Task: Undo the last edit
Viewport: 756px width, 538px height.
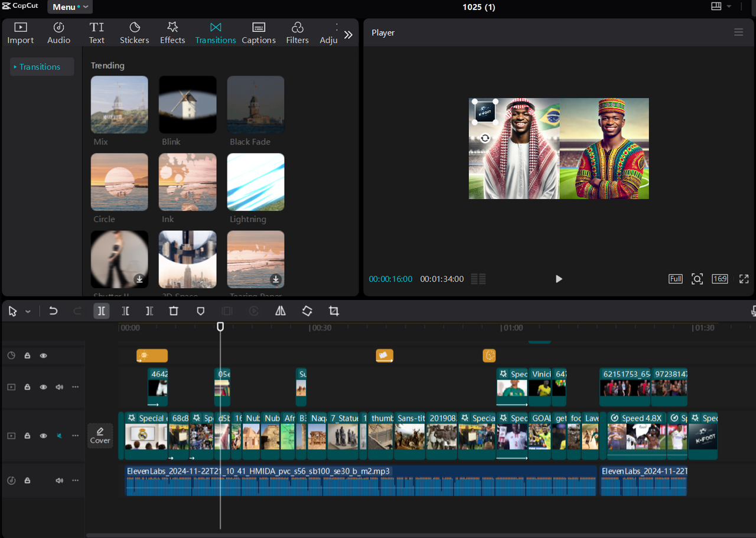Action: 53,311
